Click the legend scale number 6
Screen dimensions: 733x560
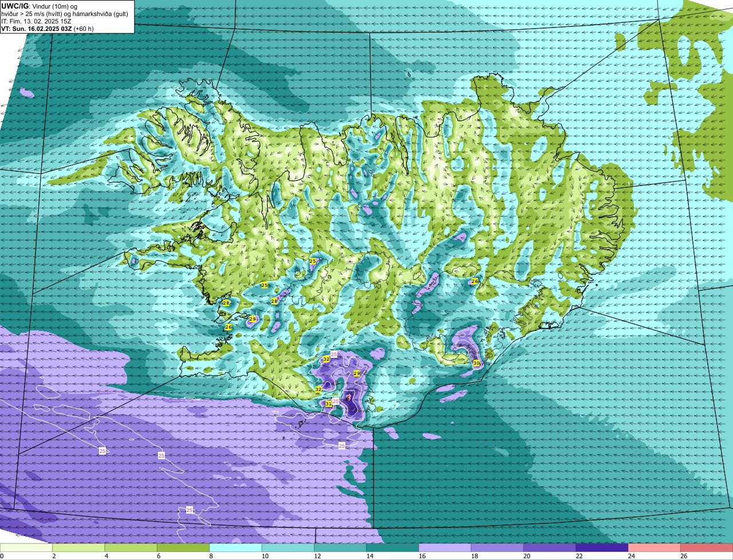(x=159, y=556)
